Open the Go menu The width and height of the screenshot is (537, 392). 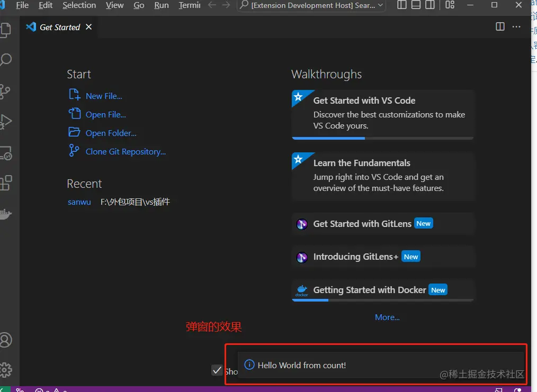(139, 5)
